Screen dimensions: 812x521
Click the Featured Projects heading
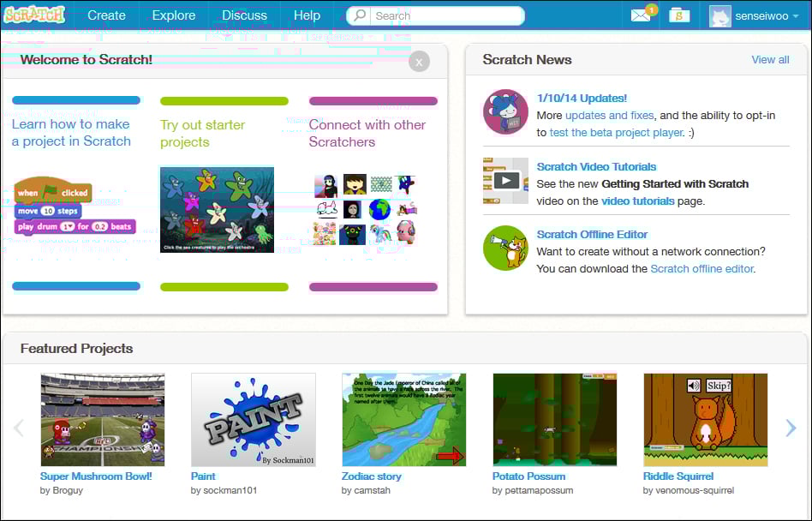pos(76,349)
